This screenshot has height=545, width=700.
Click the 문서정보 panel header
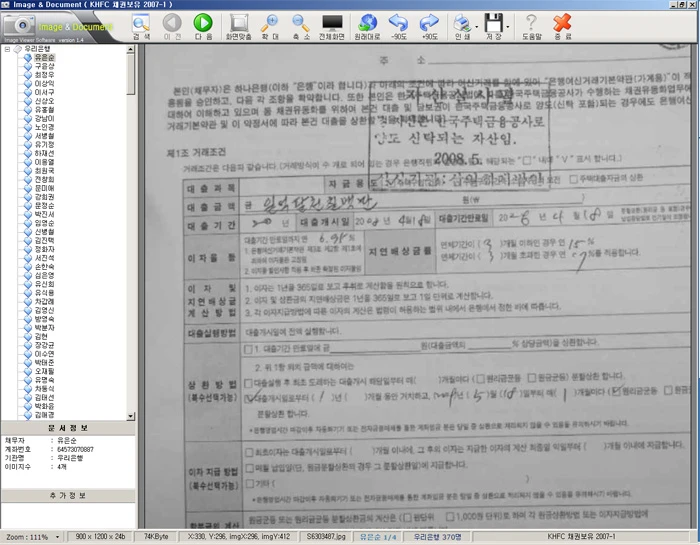click(68, 428)
